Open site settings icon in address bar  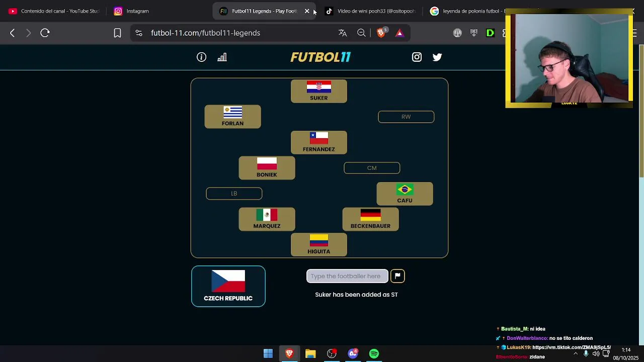(139, 33)
